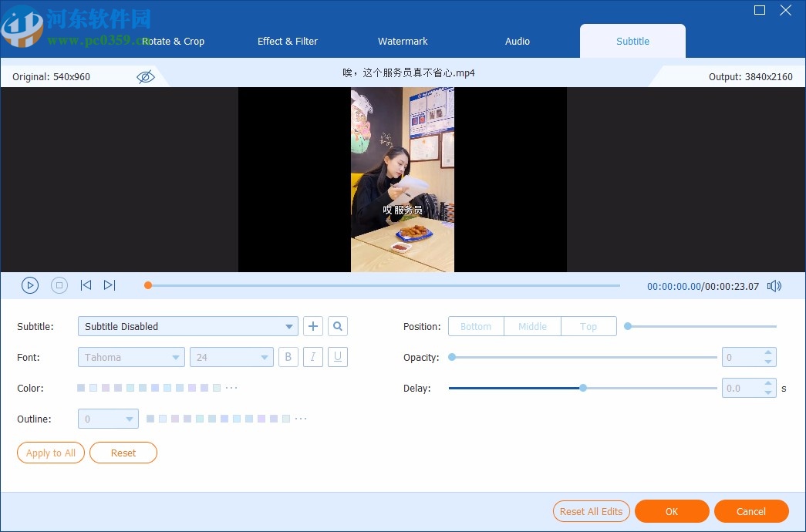Click the Apply to All button

coord(50,453)
